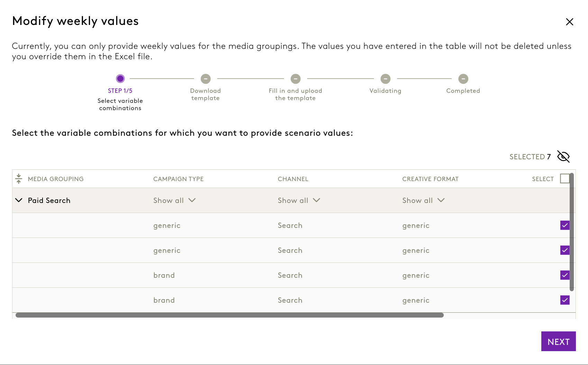Click the purple Step 1/5 indicator
The image size is (588, 365).
(x=120, y=79)
